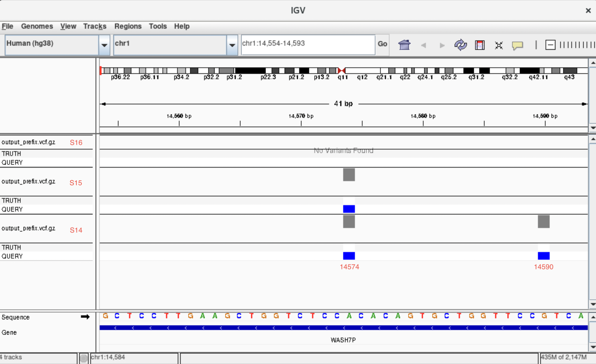
Task: Click the Sequence strand direction arrow
Action: point(85,317)
